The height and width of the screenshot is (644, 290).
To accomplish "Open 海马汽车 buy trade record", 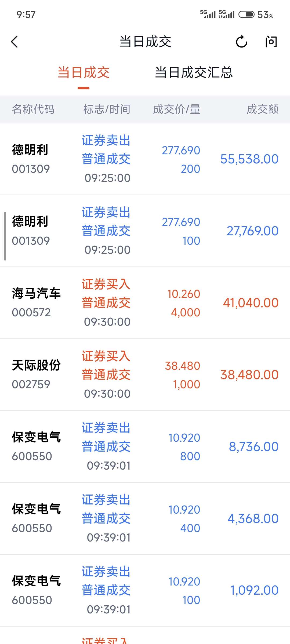I will (x=145, y=303).
